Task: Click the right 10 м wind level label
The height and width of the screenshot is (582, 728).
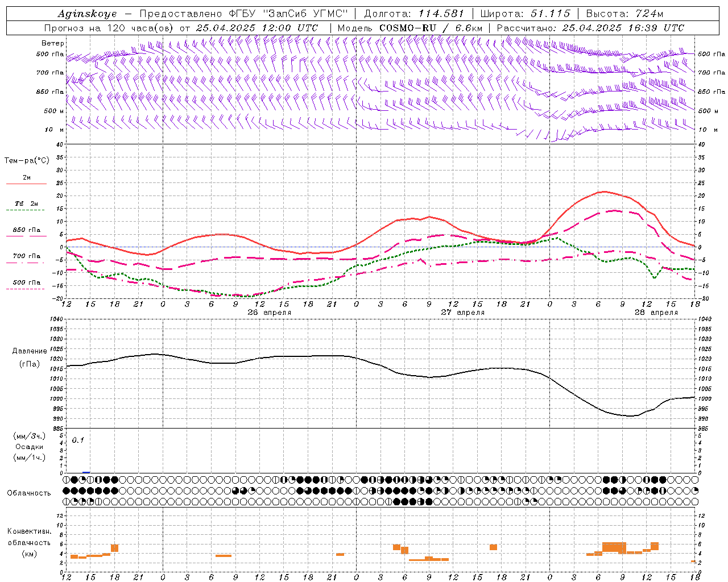Action: (708, 130)
